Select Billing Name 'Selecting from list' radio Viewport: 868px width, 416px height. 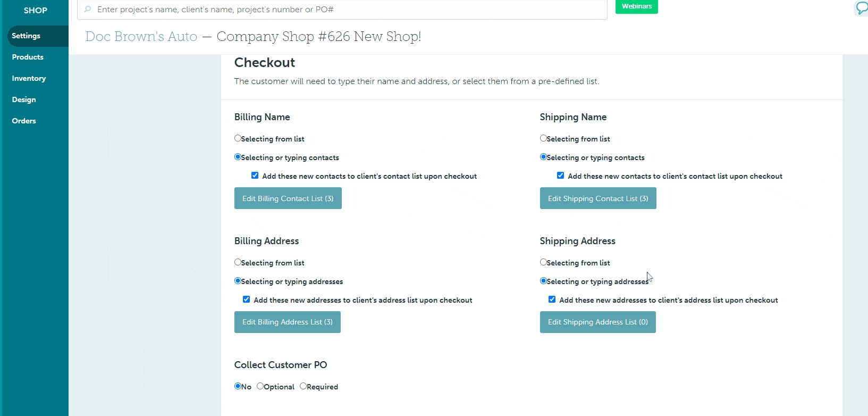pos(238,138)
